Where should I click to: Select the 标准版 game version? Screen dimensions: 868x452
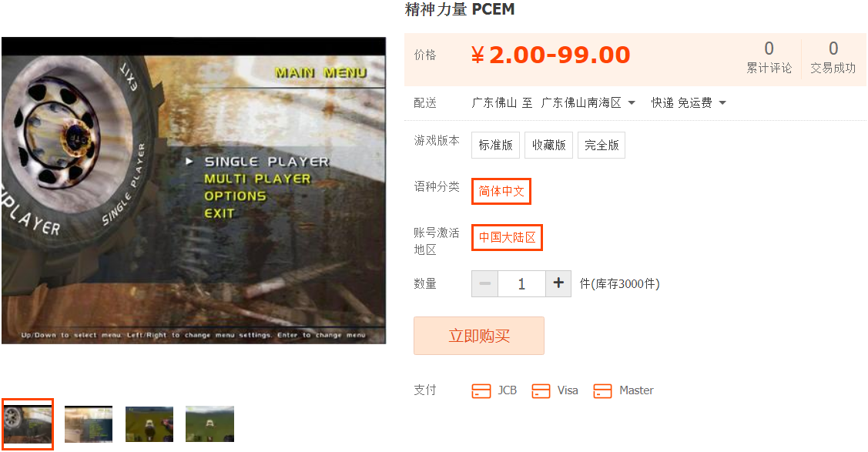point(495,145)
